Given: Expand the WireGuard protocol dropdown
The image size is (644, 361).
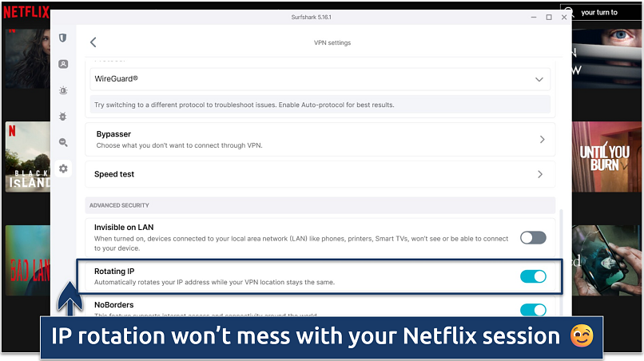Looking at the screenshot, I should click(540, 79).
